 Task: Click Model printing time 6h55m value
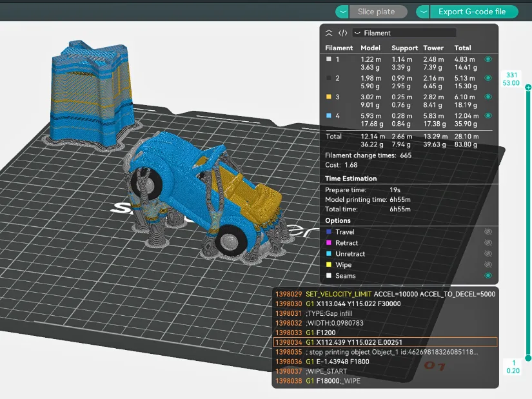[x=400, y=200]
